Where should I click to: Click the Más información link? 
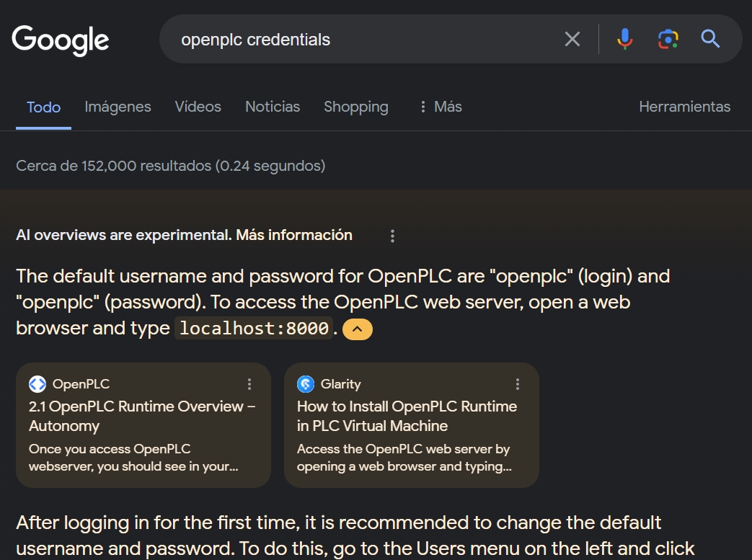tap(294, 235)
